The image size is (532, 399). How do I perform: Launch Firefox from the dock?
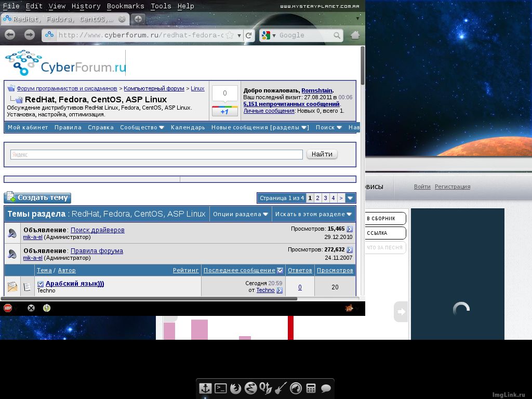[235, 388]
